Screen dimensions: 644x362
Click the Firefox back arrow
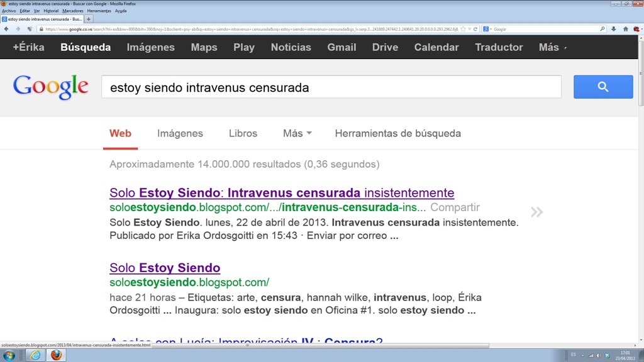pyautogui.click(x=7, y=29)
